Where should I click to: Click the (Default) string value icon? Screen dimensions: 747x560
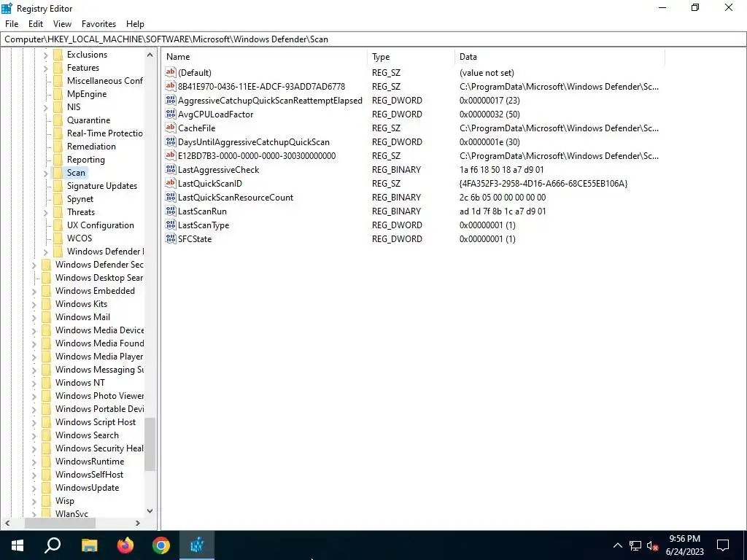(x=171, y=72)
